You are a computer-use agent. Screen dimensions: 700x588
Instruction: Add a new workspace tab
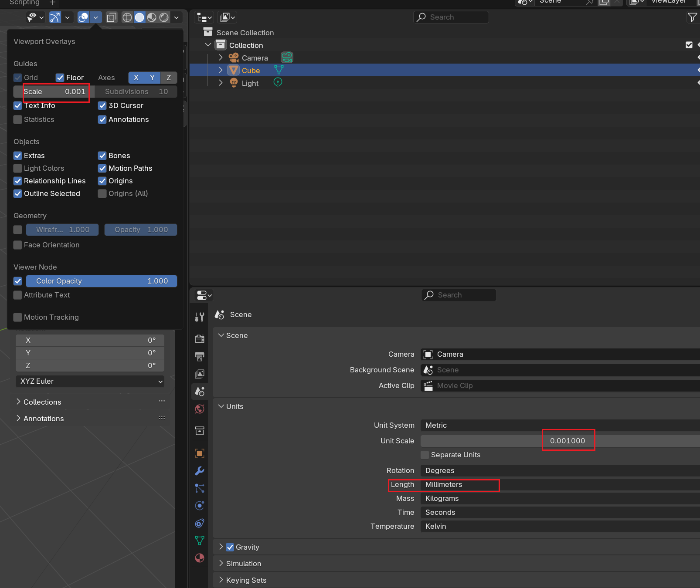(x=52, y=3)
